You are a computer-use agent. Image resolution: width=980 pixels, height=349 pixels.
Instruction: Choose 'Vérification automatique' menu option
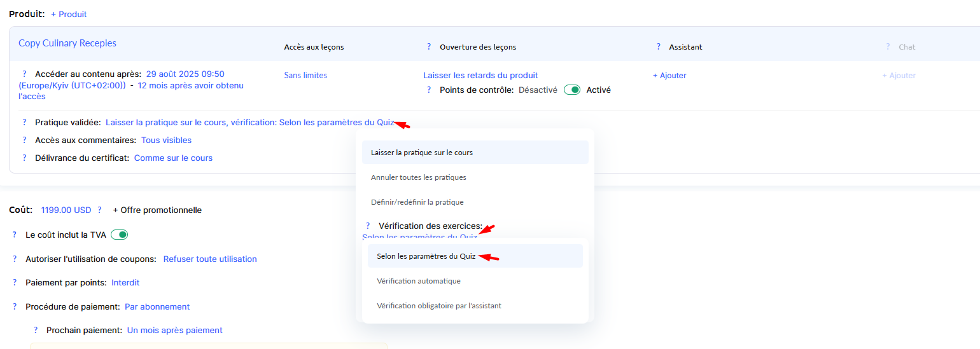pos(419,281)
